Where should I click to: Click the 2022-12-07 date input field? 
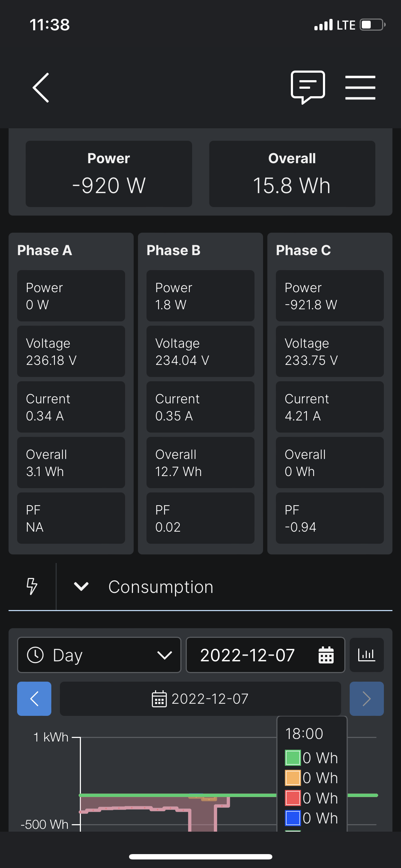pos(247,655)
